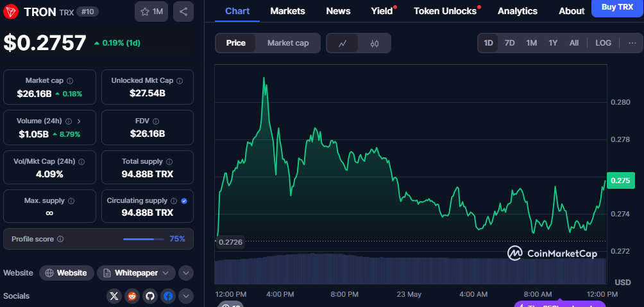Toggle LOG scale on chart
Viewport: 644px width, 307px height.
604,43
